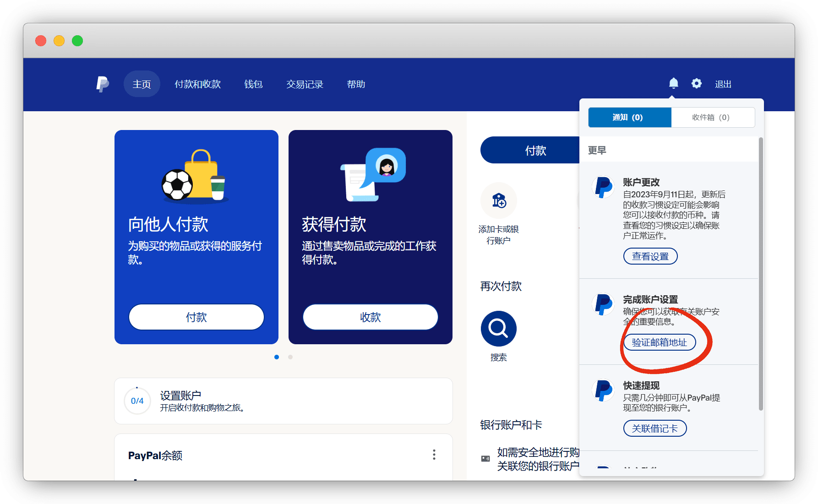Click the 查看设置 button

click(650, 256)
